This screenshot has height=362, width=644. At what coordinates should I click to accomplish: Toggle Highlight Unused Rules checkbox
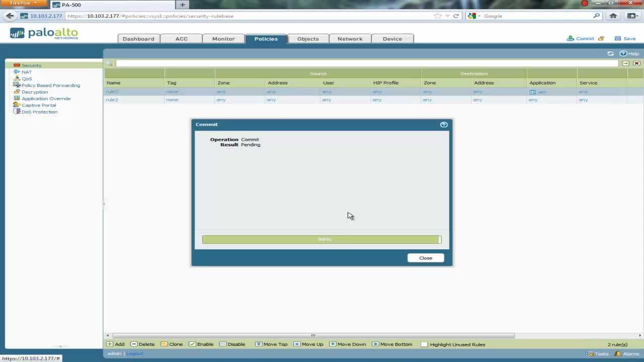click(x=424, y=344)
